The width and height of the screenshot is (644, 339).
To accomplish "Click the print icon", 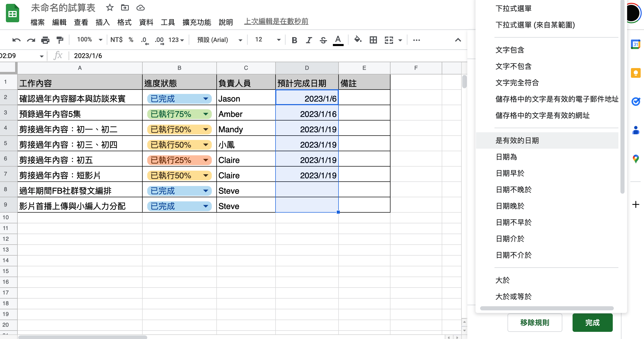I will coord(45,40).
